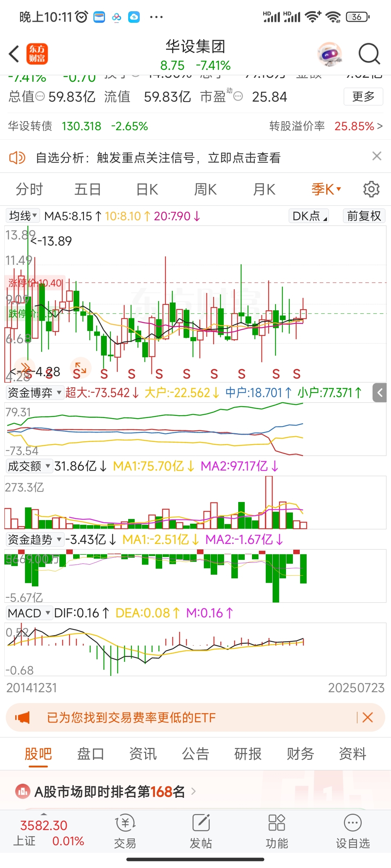Open the MACD indicator dropdown
The width and height of the screenshot is (391, 868).
tap(29, 613)
